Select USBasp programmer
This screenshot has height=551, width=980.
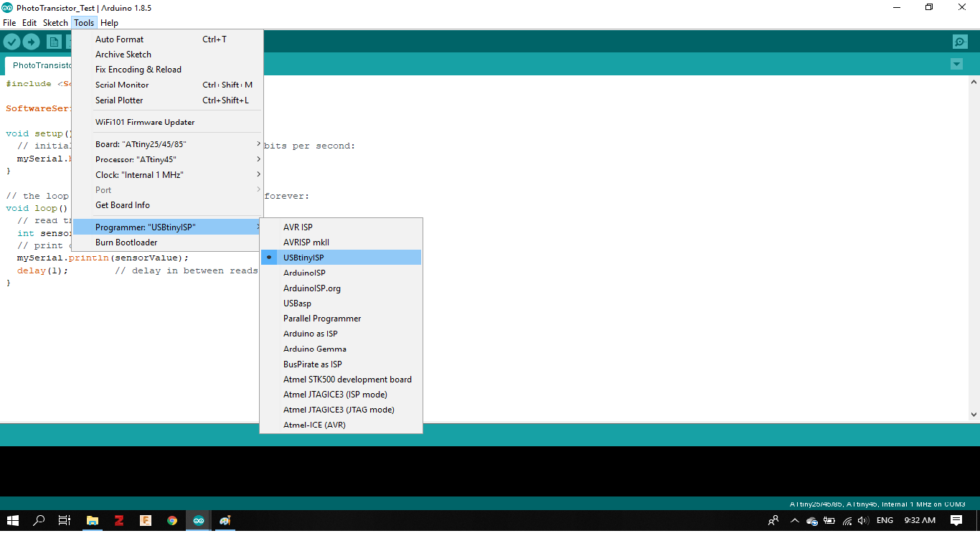[341, 303]
